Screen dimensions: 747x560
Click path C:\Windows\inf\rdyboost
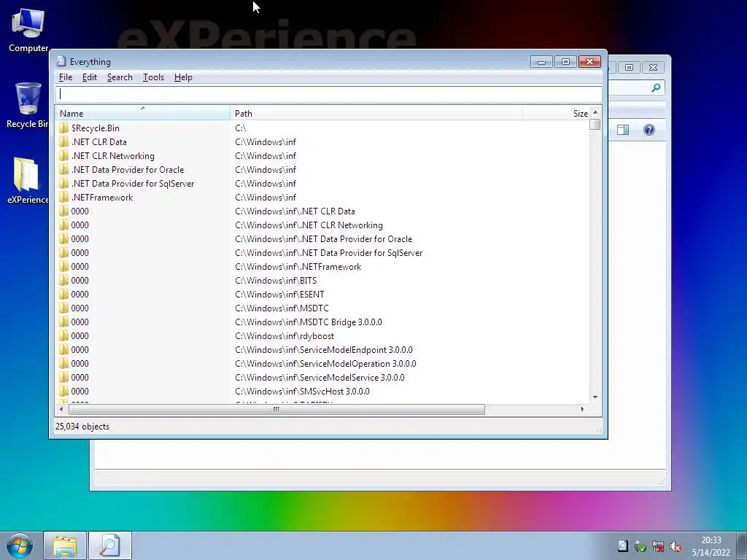pyautogui.click(x=285, y=335)
